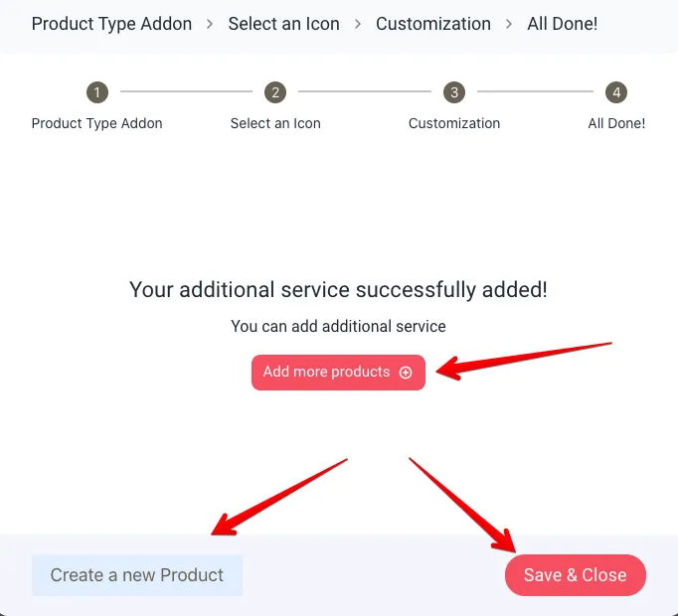Click the chevron before All Done! breadcrumb

(x=509, y=23)
